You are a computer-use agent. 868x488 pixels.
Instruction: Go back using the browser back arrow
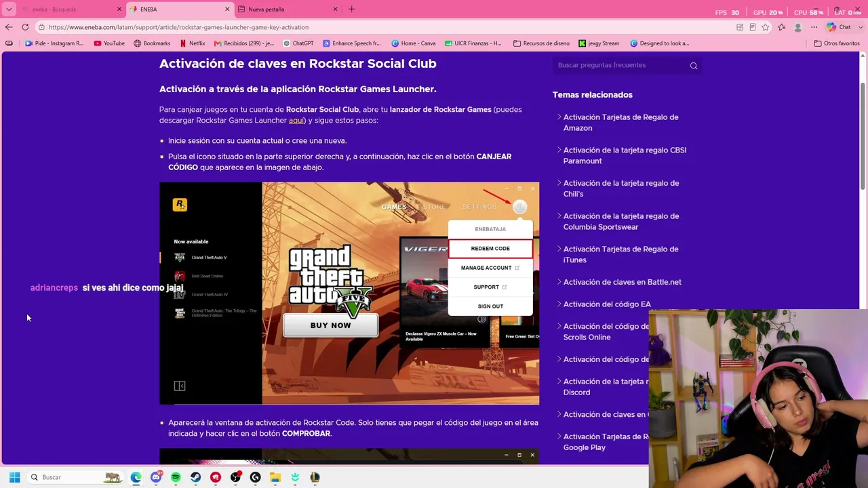9,27
